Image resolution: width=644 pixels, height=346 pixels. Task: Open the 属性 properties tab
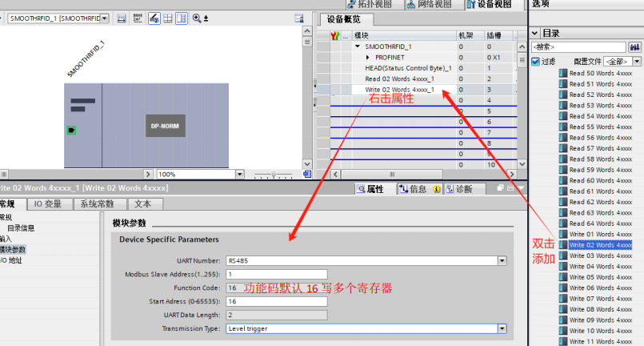tap(370, 189)
